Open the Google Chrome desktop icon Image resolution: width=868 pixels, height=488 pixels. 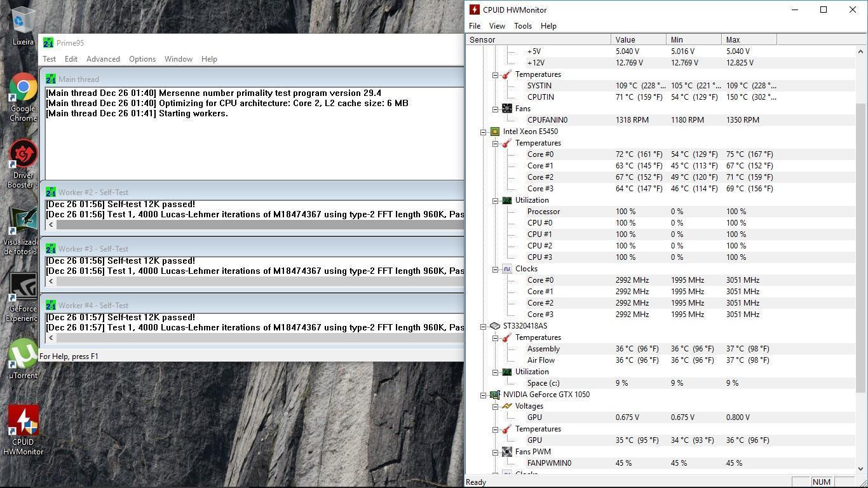[x=23, y=97]
